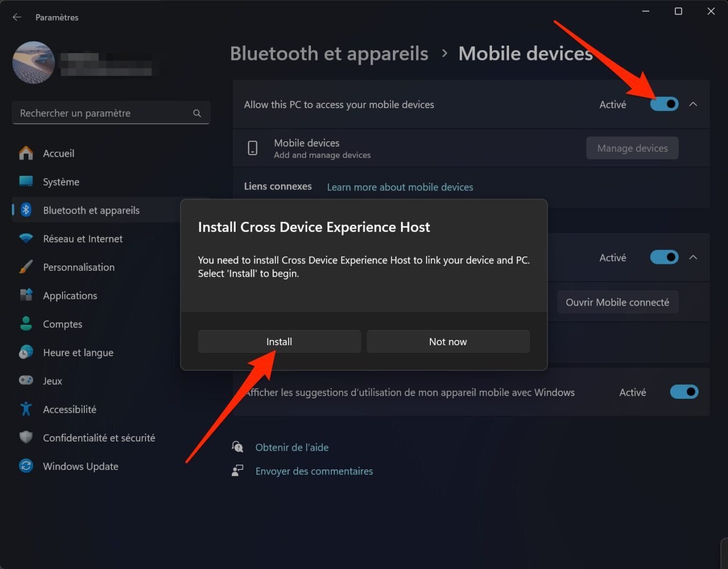This screenshot has width=728, height=569.
Task: Click the search magnifier icon
Action: tap(197, 113)
